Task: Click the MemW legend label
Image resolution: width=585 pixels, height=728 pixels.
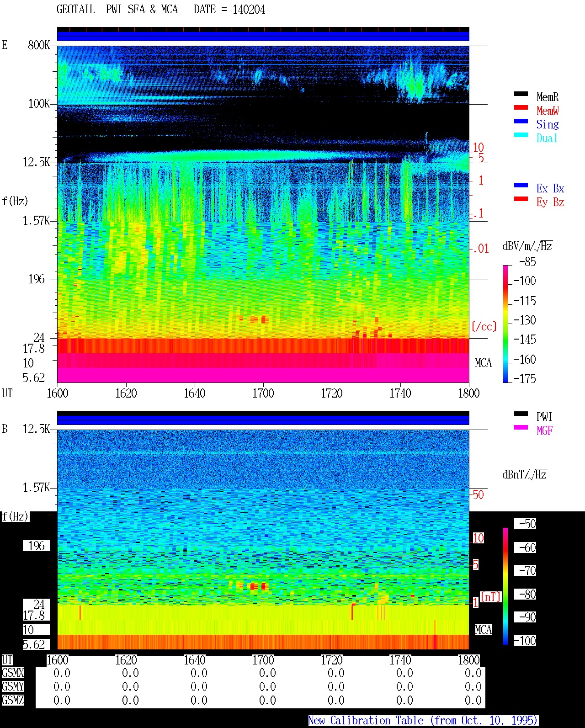Action: click(x=548, y=111)
